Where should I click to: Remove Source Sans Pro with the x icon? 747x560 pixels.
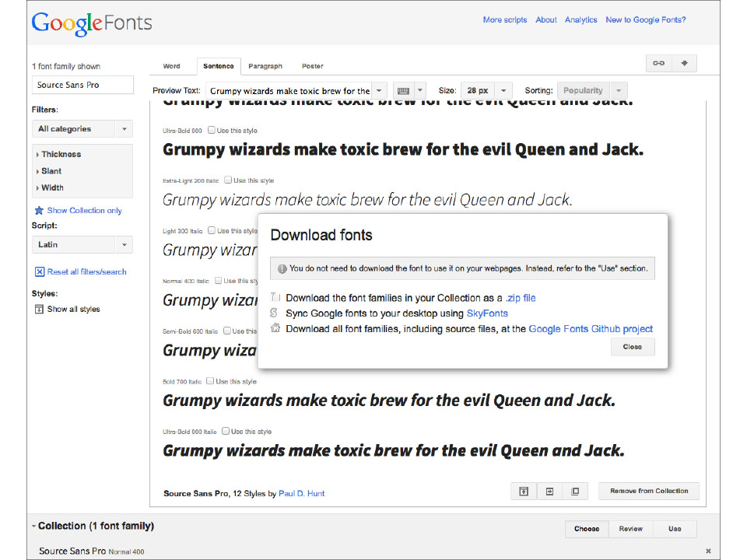point(708,551)
